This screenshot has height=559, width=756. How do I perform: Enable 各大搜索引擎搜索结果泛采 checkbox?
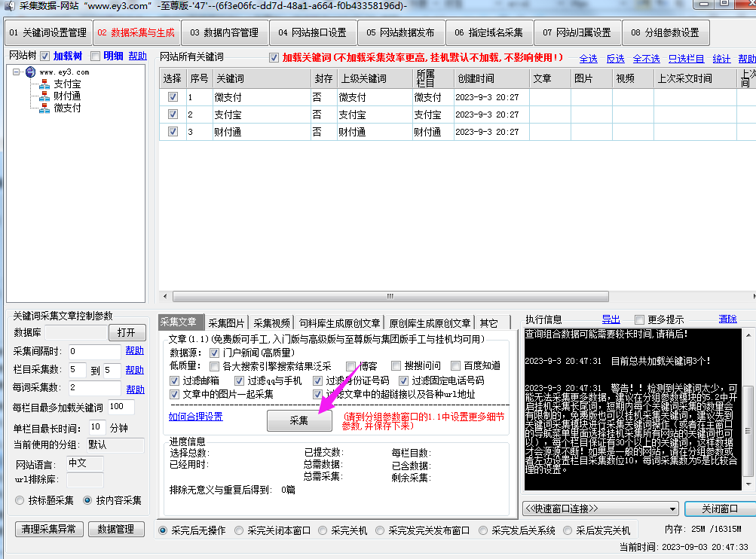(x=215, y=366)
